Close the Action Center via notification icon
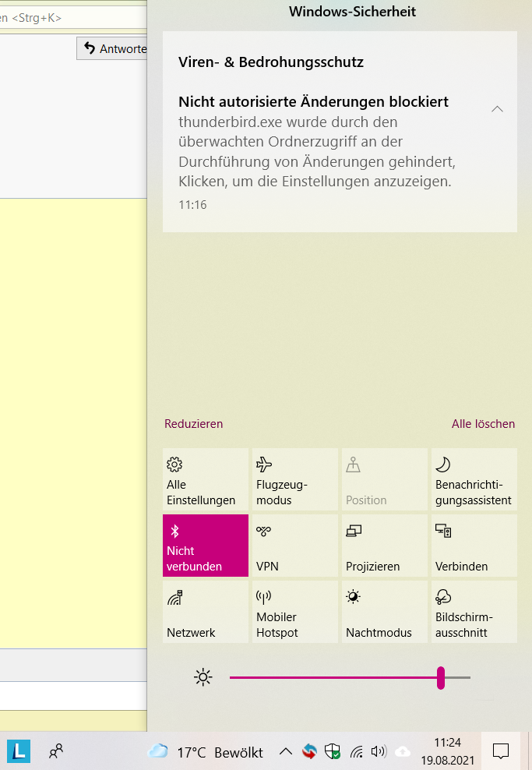 [501, 751]
